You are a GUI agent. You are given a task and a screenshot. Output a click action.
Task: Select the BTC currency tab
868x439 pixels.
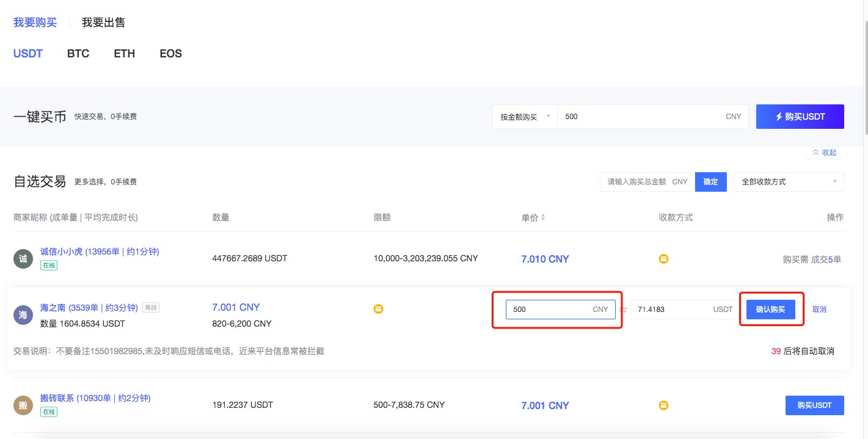click(x=78, y=54)
